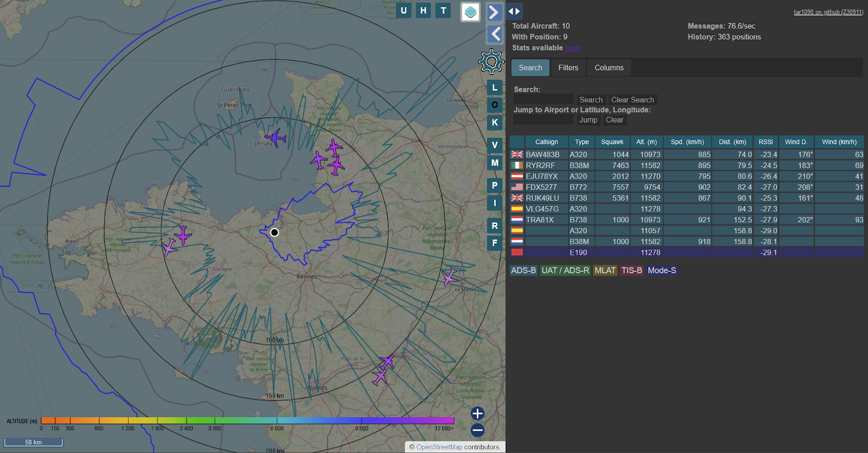Click the altitude color scale bar

pos(247,420)
